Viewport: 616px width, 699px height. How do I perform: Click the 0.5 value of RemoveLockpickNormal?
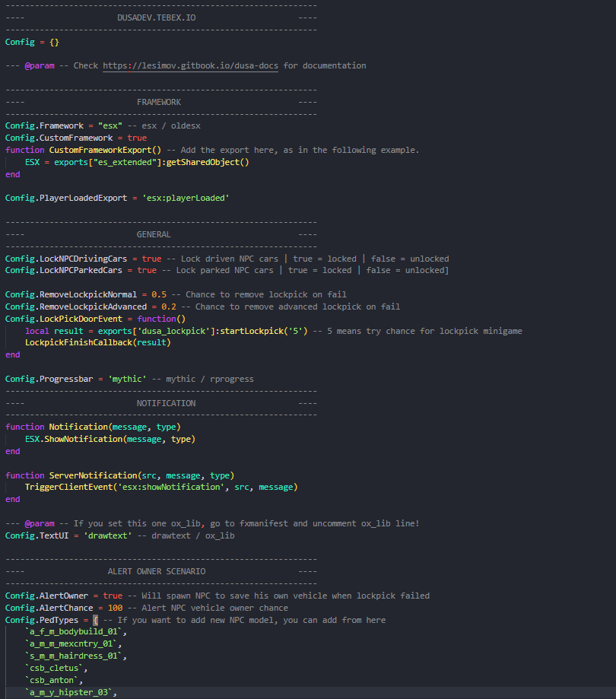(x=159, y=294)
